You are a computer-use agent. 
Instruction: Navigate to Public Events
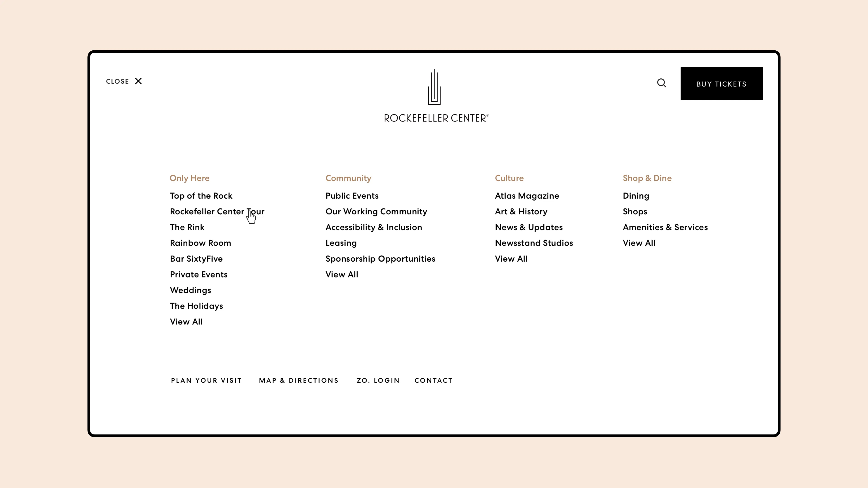[352, 196]
